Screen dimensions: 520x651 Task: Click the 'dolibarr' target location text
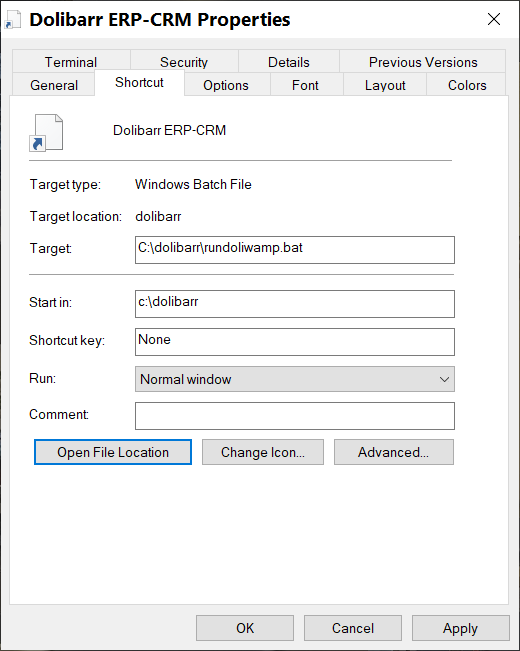[158, 216]
